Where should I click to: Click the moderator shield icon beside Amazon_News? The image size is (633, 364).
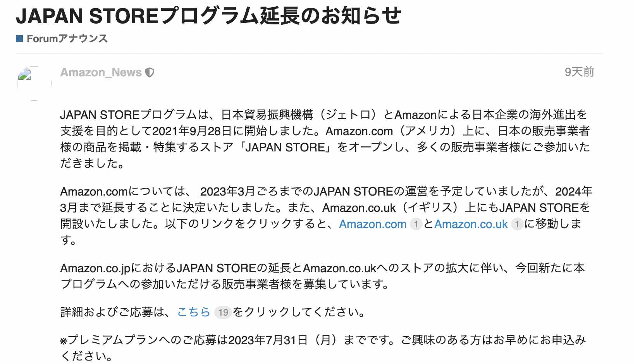pyautogui.click(x=150, y=72)
